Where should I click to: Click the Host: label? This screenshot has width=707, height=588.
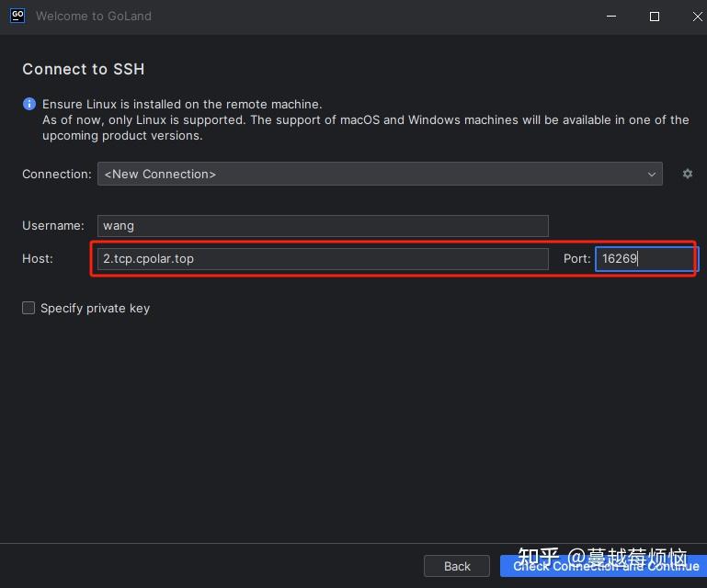[x=38, y=259]
